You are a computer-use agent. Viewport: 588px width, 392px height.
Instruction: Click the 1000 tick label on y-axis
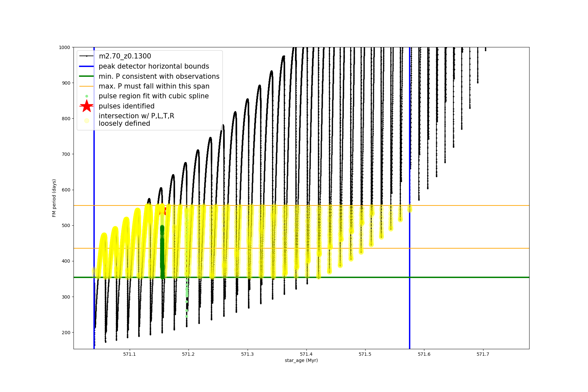click(x=64, y=47)
